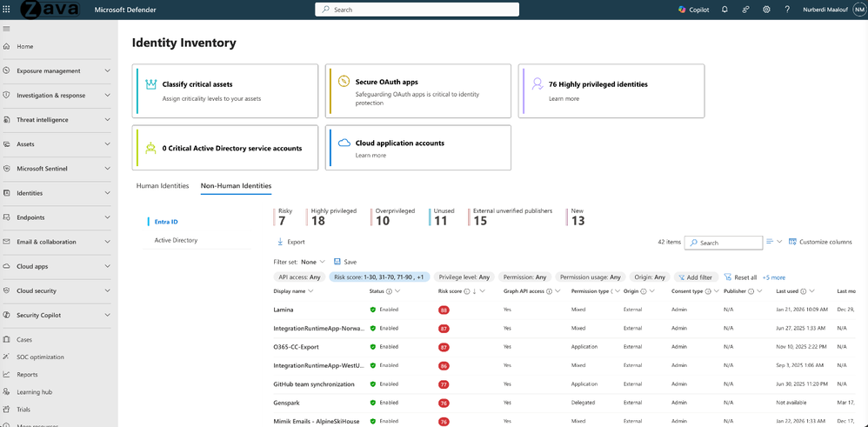Open the notifications bell icon

tap(724, 10)
